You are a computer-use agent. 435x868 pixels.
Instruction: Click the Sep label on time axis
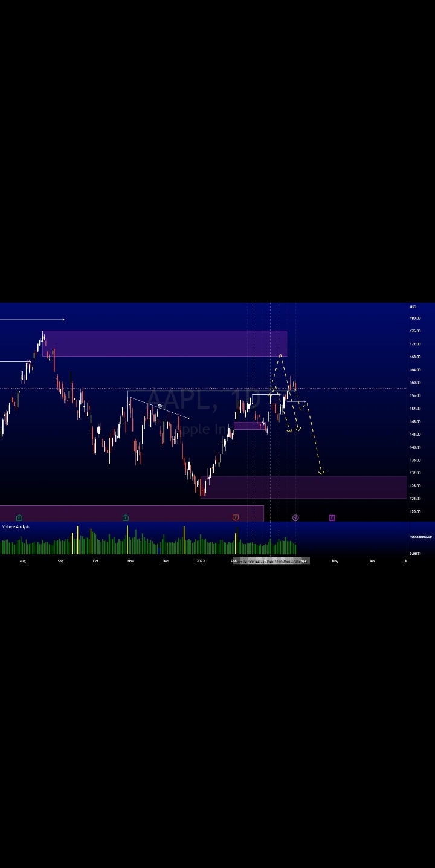click(x=60, y=561)
